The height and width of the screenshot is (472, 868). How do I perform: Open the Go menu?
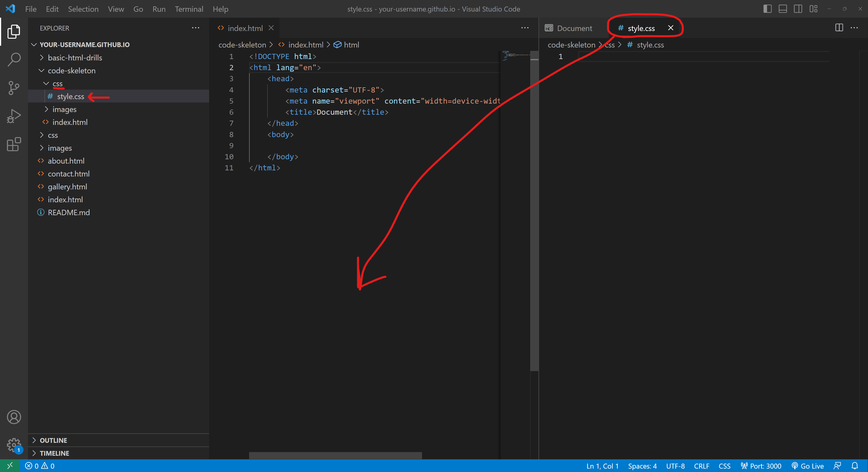[138, 9]
